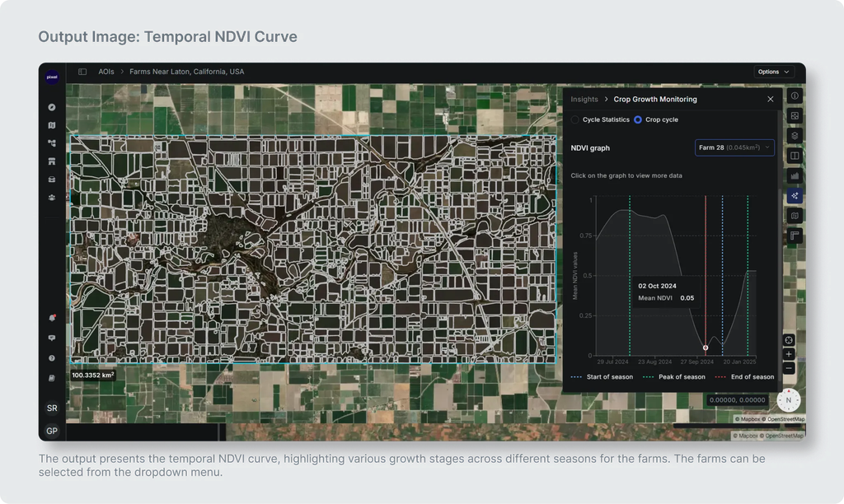This screenshot has width=844, height=504.
Task: Go back to the Insights breadcrumb
Action: click(584, 99)
